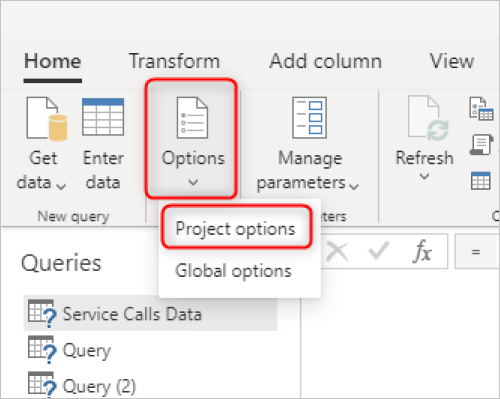Select Project options from the menu

coord(235,229)
